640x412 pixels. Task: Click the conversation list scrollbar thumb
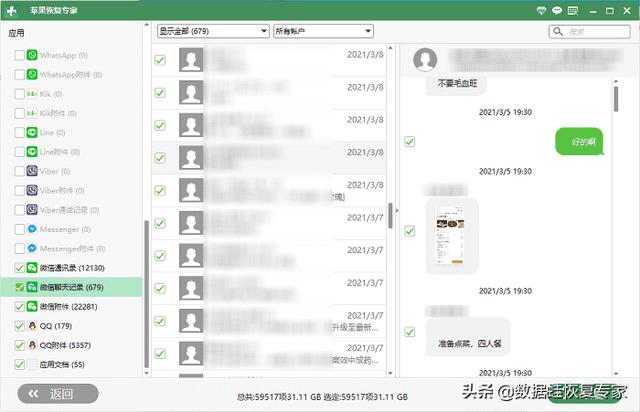coord(391,216)
